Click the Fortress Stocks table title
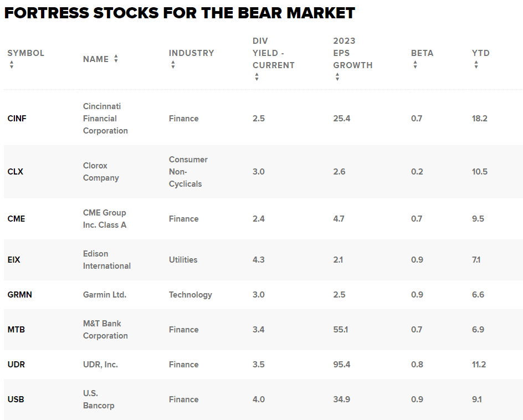The height and width of the screenshot is (420, 523). [180, 12]
